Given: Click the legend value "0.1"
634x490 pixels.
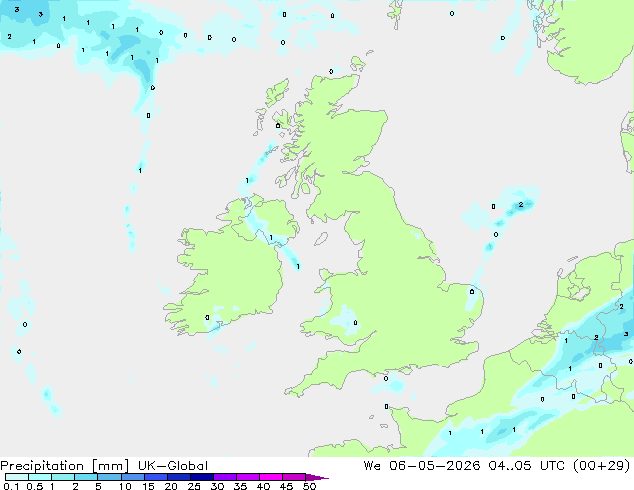Looking at the screenshot, I should (x=11, y=486).
